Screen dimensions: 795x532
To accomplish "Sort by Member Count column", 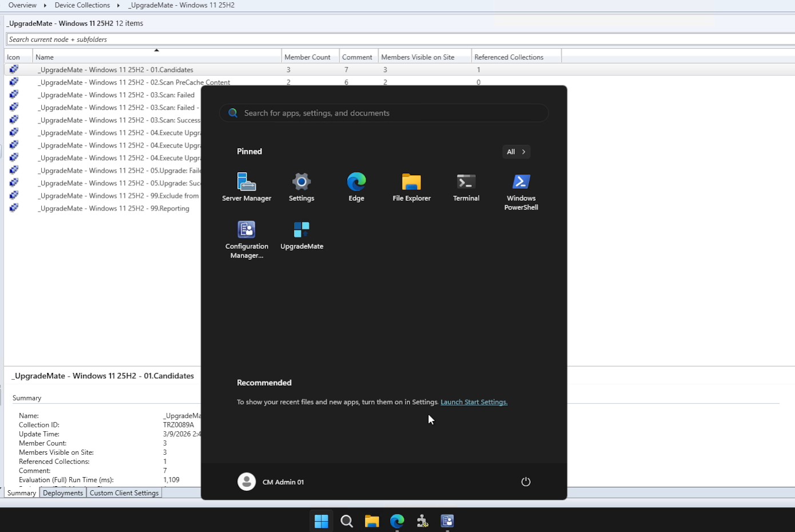I will point(310,57).
